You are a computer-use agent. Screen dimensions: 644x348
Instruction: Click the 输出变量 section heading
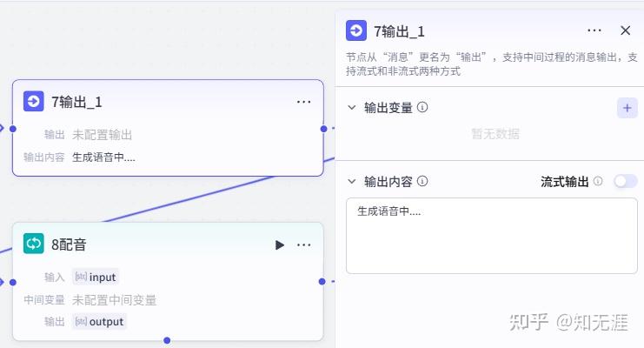tap(388, 108)
